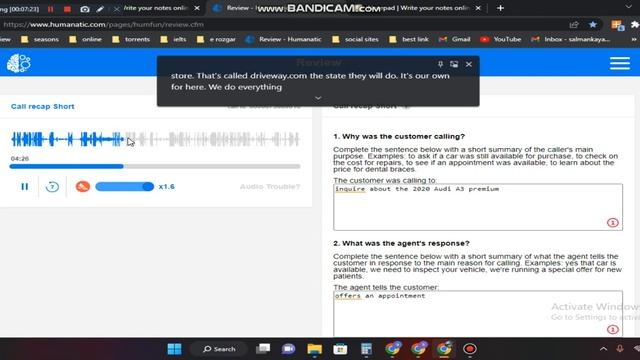Open the Inbox bookmark
640x360 pixels.
click(571, 39)
